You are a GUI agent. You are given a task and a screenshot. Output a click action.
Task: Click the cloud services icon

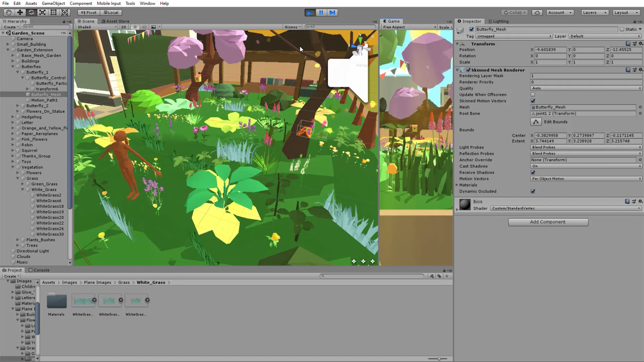tap(537, 12)
